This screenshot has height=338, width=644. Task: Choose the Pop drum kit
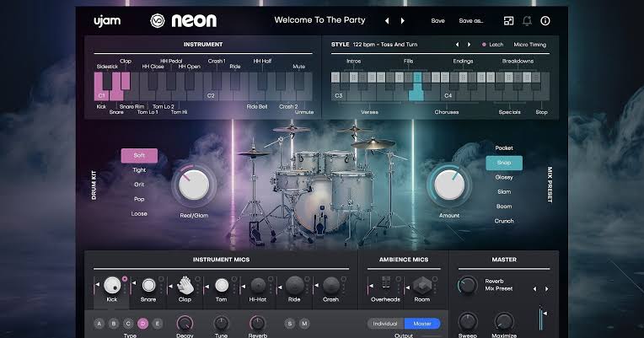pyautogui.click(x=139, y=199)
